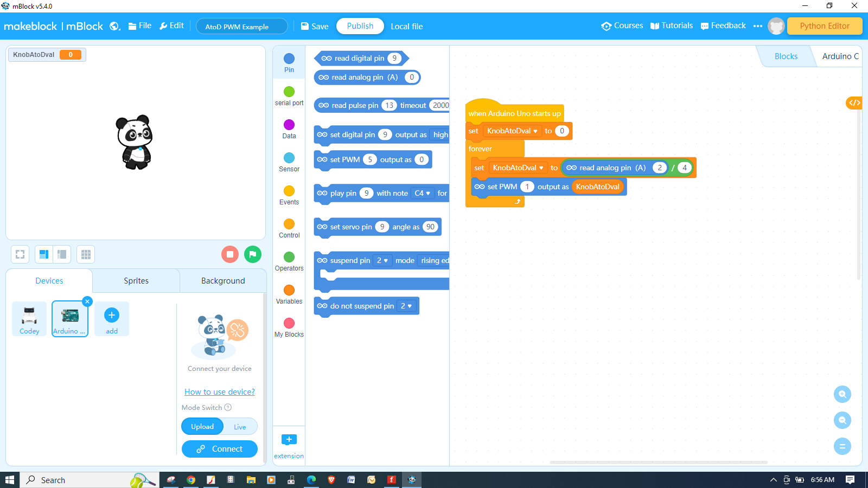Viewport: 868px width, 488px height.
Task: Edit the project name AtoD PWM Example
Action: 242,27
